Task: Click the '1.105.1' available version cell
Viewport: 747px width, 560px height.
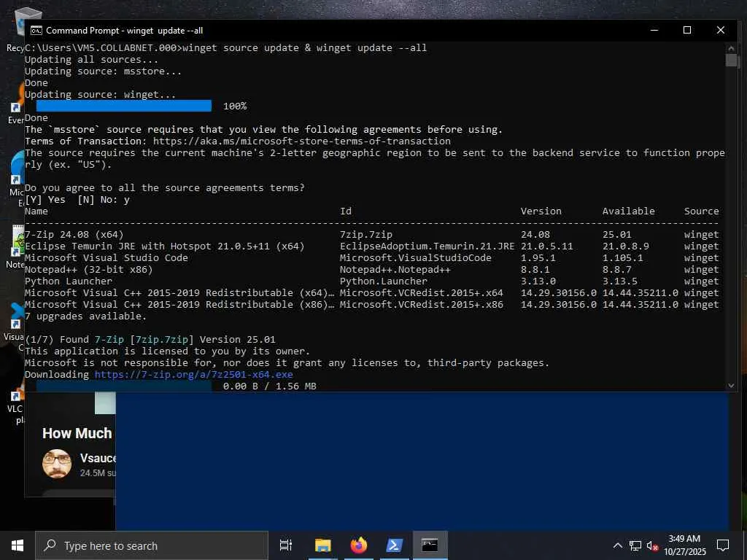Action: point(623,257)
